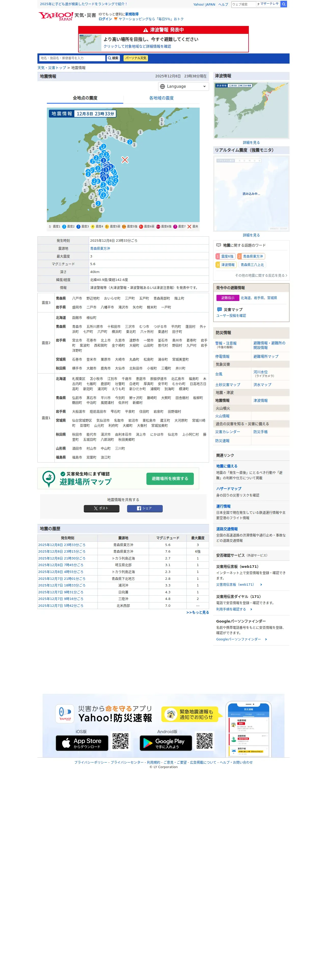Click the 震央 red X legend icon
This screenshot has height=980, width=327.
[189, 226]
